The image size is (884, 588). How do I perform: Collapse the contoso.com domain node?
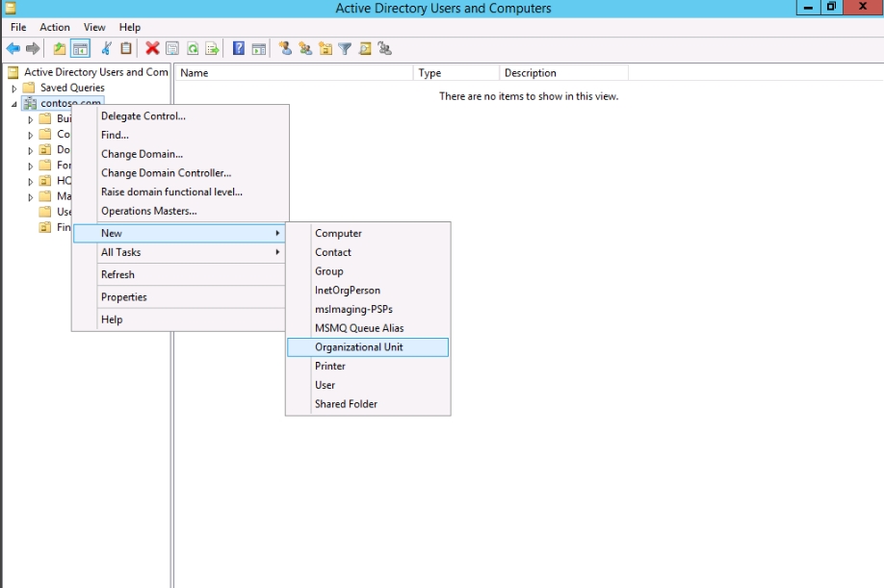click(x=14, y=103)
